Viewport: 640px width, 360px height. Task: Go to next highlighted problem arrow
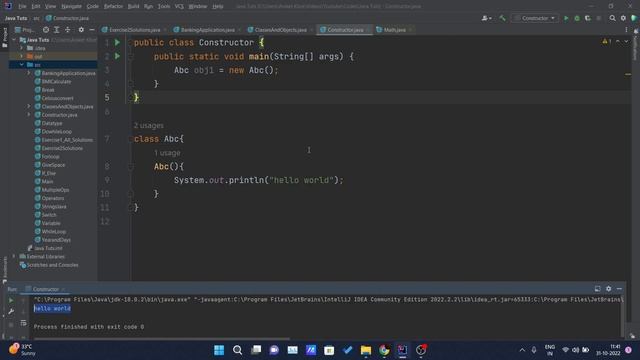(626, 41)
